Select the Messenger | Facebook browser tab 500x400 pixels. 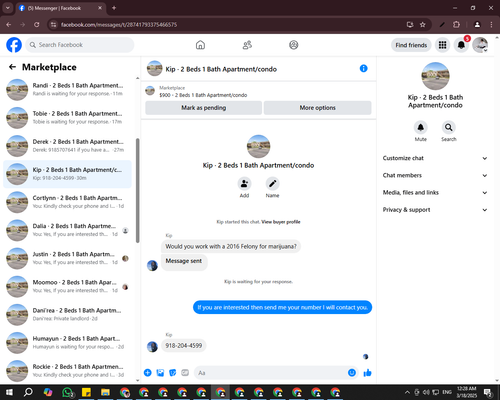[60, 8]
